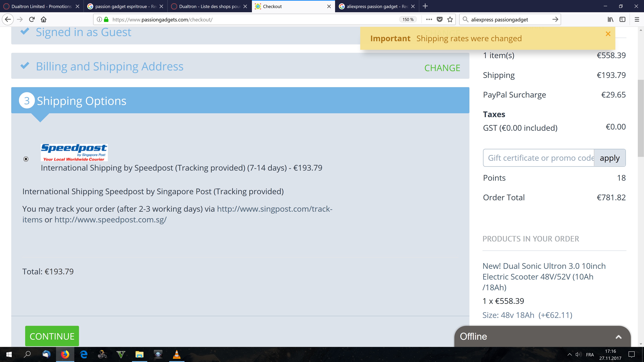This screenshot has width=644, height=362.
Task: Open the Windows notification center
Action: tap(632, 354)
